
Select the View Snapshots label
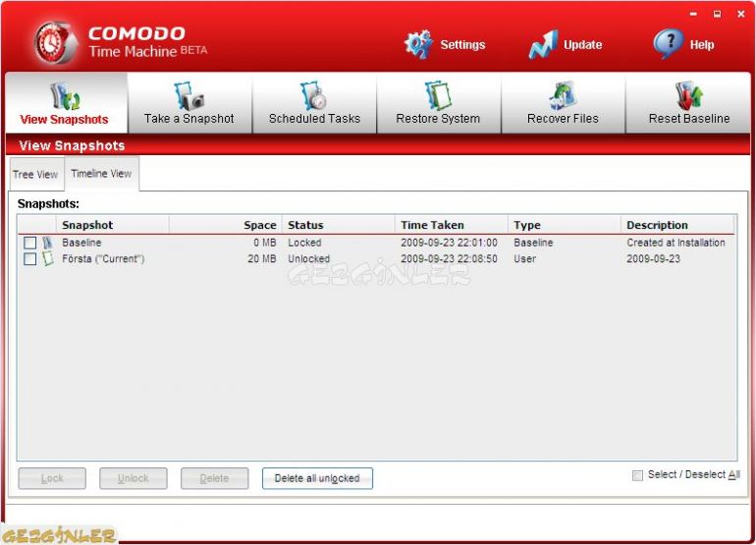point(64,119)
